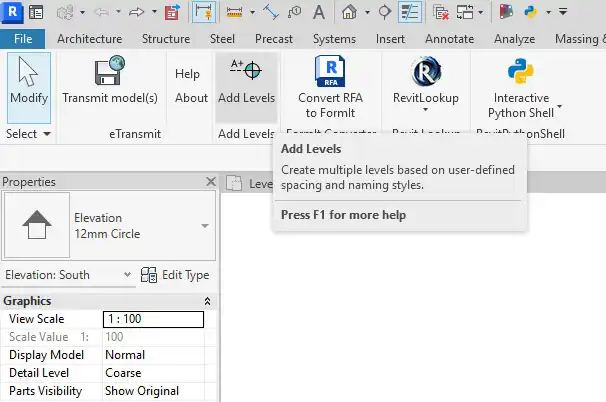The image size is (606, 402).
Task: Click the Close Inactive Views icon
Action: tap(441, 12)
